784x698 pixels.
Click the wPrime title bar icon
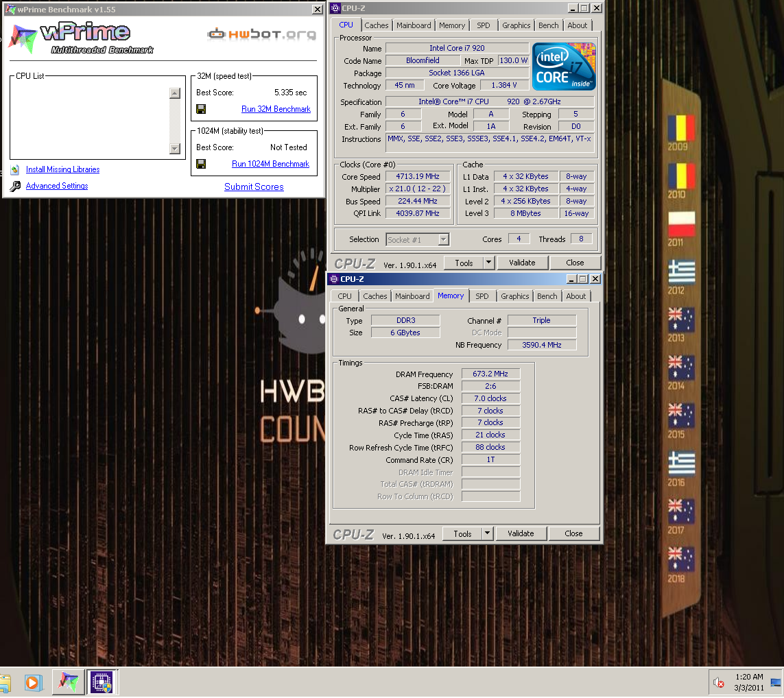[x=10, y=9]
